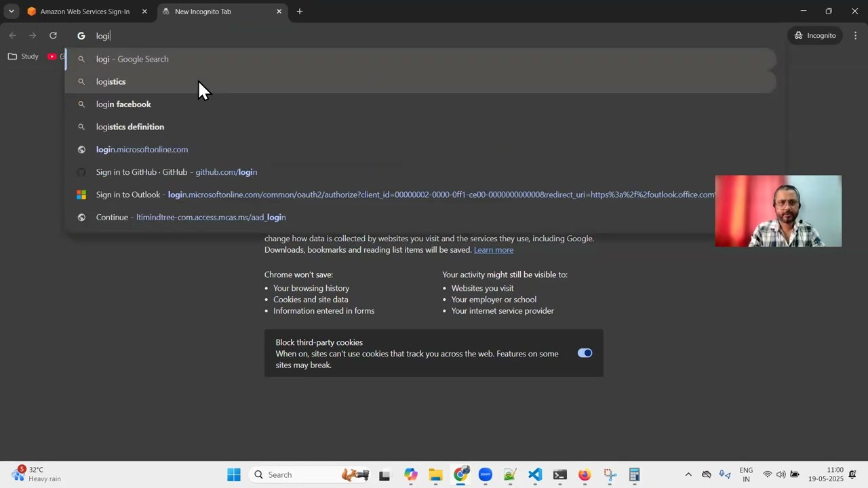The image size is (868, 488).
Task: Click 'Your browsing history' text
Action: coord(311,288)
